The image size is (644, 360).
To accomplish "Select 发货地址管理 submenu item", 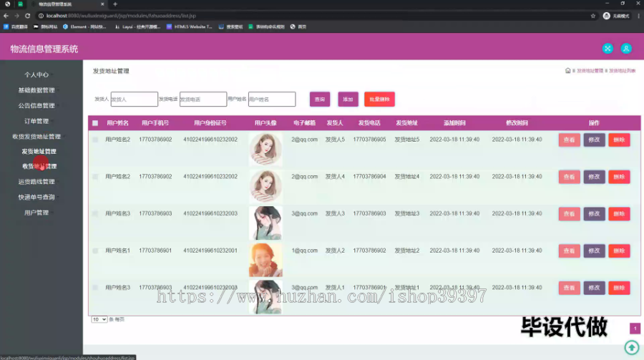I will (39, 151).
